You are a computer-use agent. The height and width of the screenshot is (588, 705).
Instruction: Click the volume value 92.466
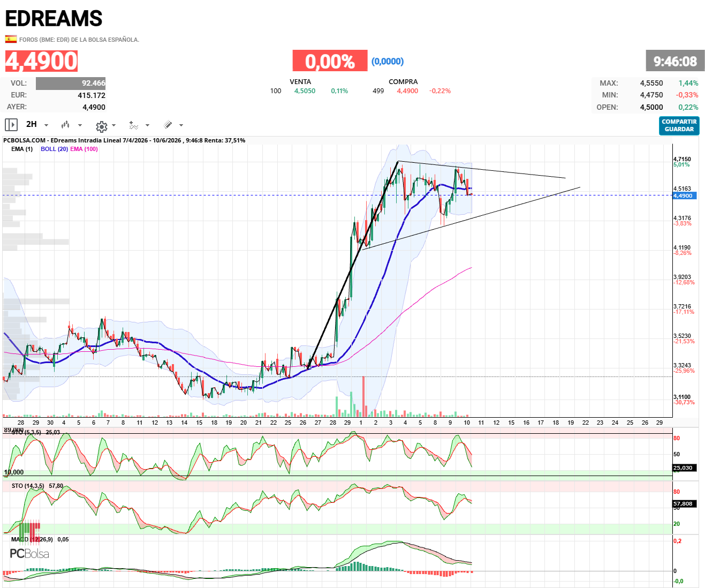71,84
